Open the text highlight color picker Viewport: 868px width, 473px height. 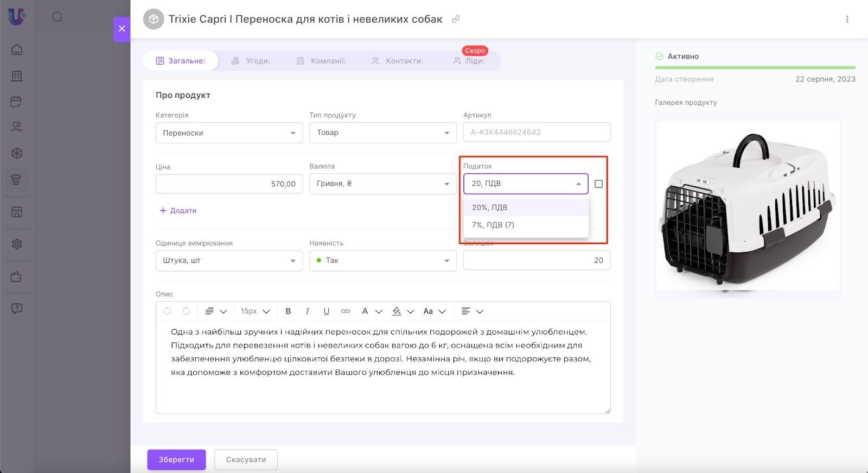(x=397, y=311)
